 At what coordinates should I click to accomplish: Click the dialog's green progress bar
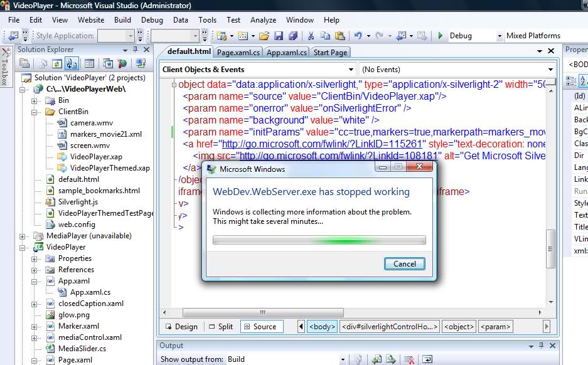[x=319, y=240]
